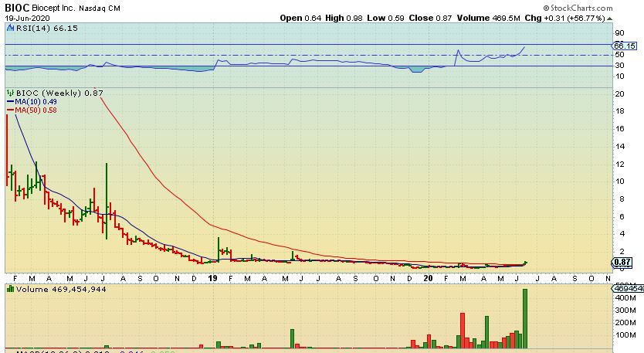Click the 14 mark on the price axis

point(620,146)
